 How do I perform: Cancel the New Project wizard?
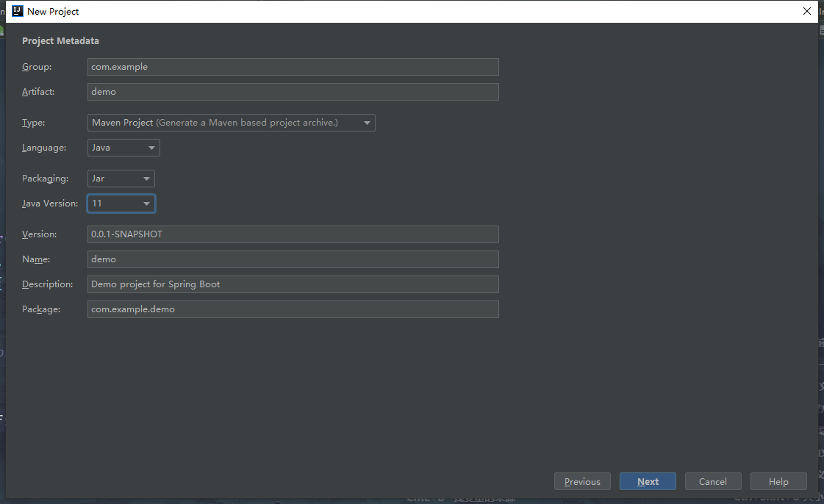pyautogui.click(x=713, y=481)
